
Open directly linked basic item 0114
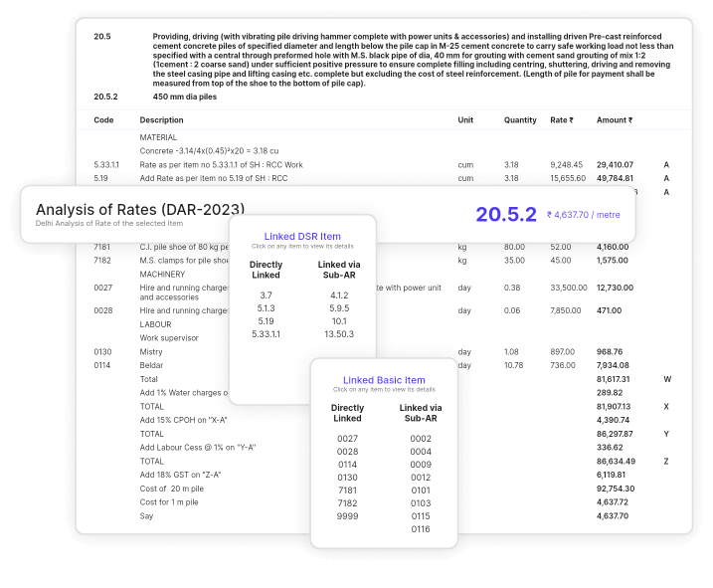[347, 465]
